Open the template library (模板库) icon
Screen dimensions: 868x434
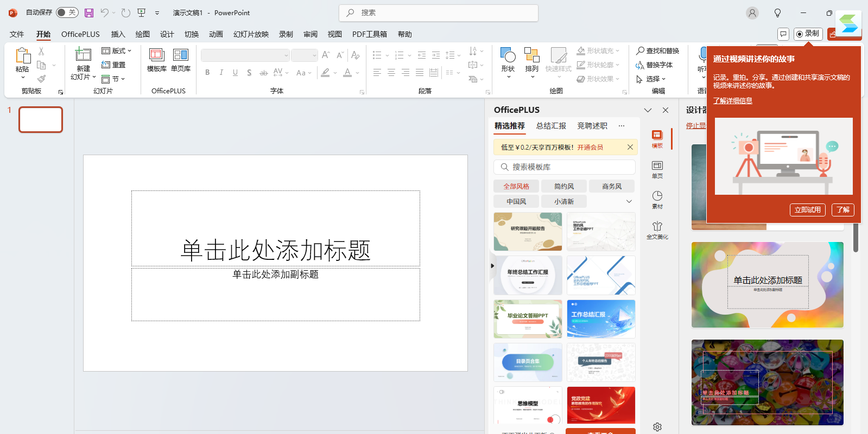[156, 55]
